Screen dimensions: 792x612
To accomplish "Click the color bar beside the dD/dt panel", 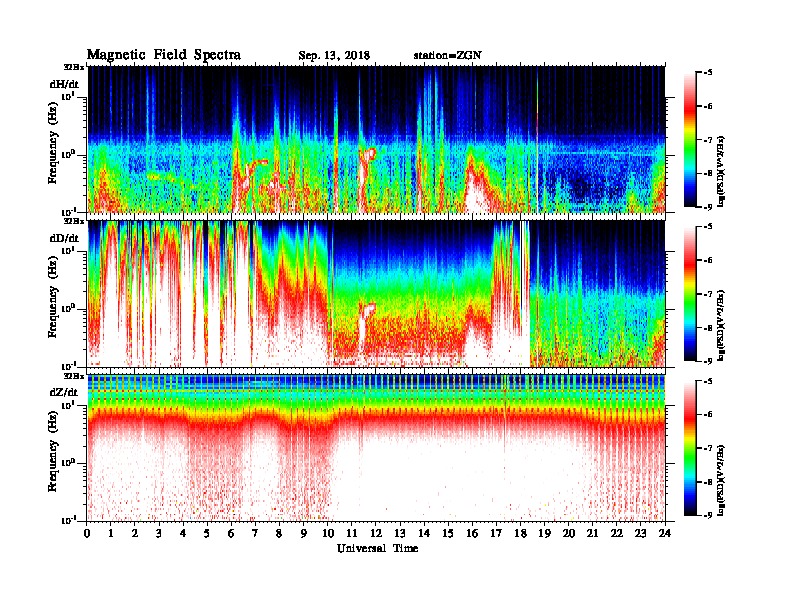I will coord(690,293).
